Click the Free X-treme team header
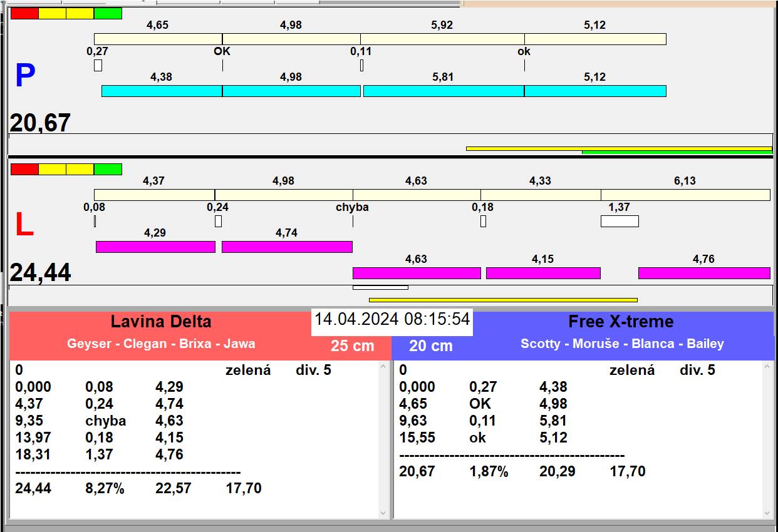Screen dimensions: 778x532 pyautogui.click(x=620, y=322)
